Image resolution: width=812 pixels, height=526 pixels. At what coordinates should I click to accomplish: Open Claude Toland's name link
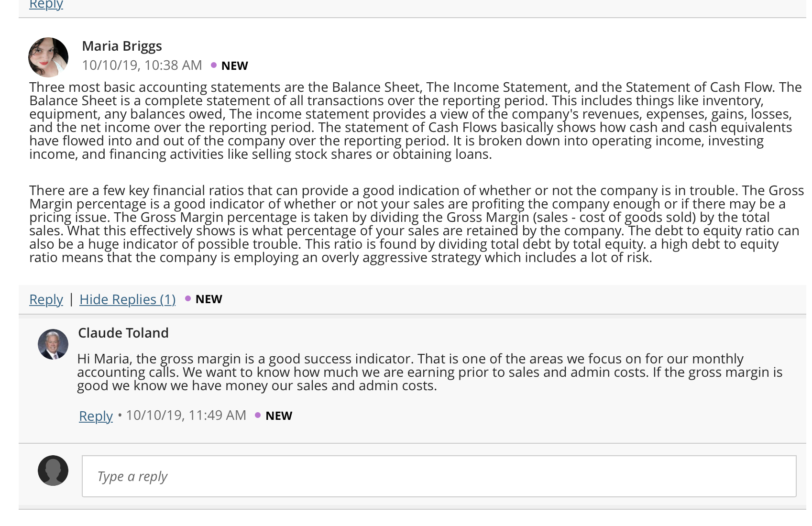[123, 333]
